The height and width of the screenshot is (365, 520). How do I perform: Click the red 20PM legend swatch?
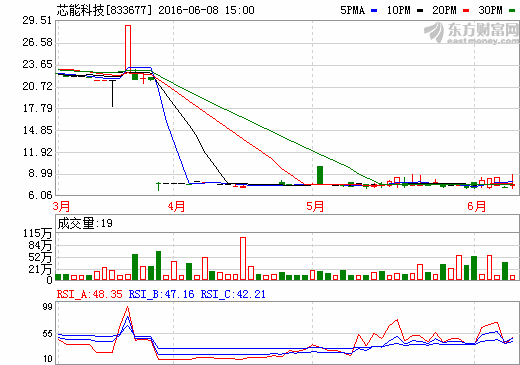pyautogui.click(x=466, y=11)
